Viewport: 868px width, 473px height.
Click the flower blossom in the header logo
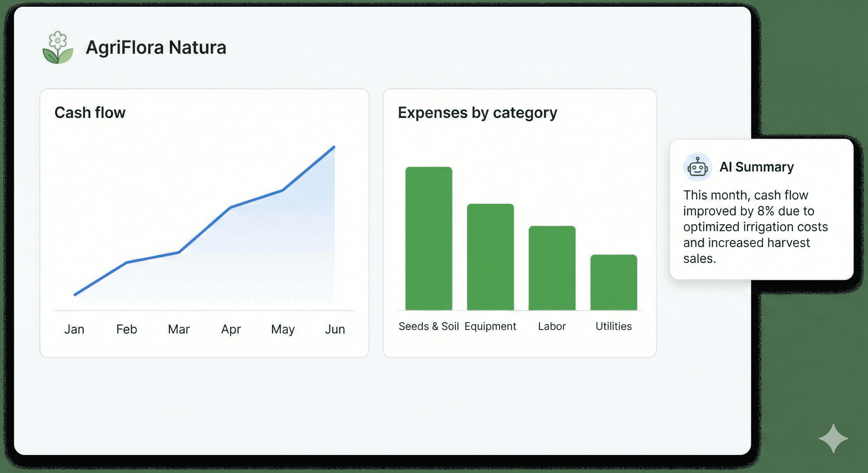point(58,40)
